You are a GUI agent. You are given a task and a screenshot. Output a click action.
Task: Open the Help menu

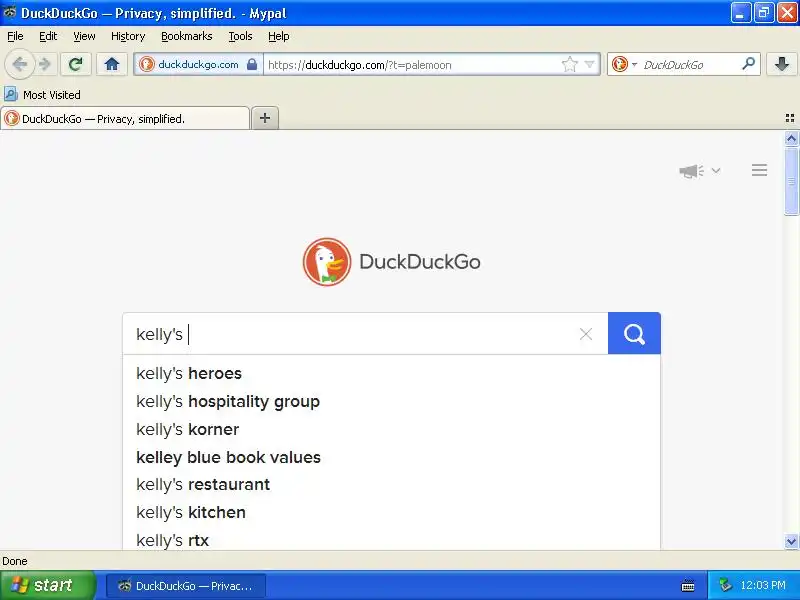pyautogui.click(x=279, y=36)
